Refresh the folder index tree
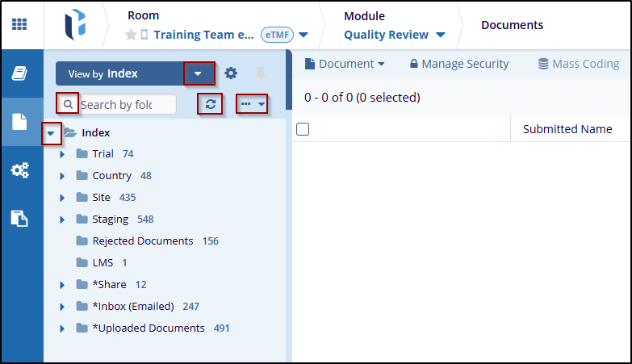This screenshot has height=364, width=632. [211, 104]
